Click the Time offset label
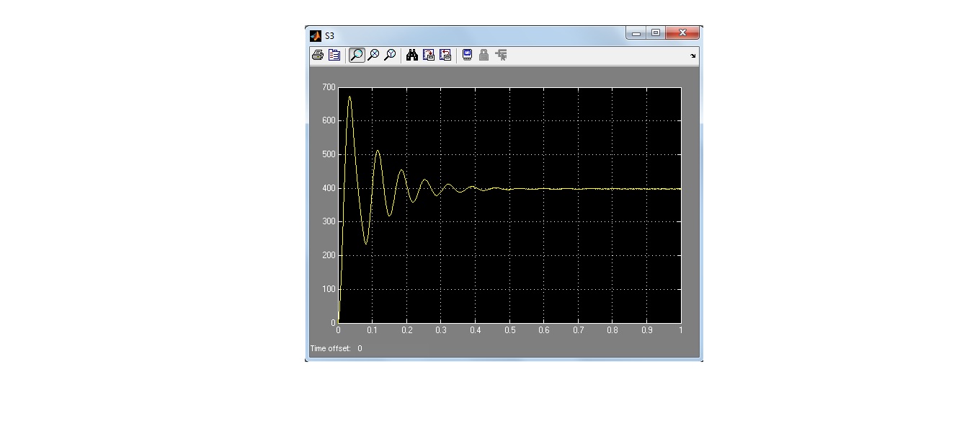This screenshot has height=442, width=980. (x=331, y=348)
